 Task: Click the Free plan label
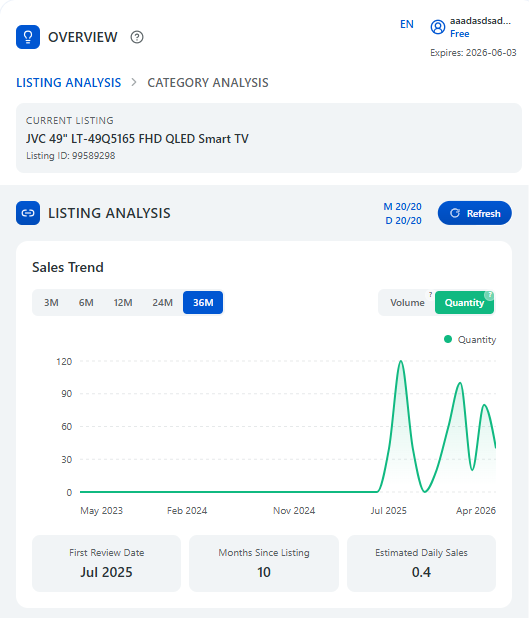click(460, 34)
